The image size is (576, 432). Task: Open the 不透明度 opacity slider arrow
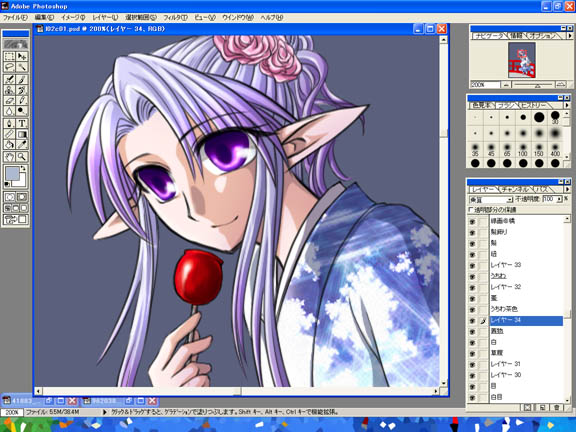[x=559, y=199]
